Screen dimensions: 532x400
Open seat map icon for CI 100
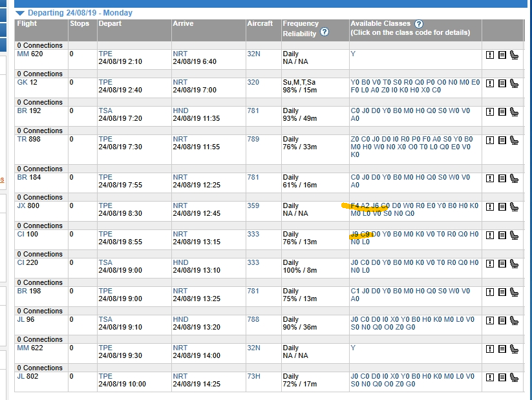(515, 235)
